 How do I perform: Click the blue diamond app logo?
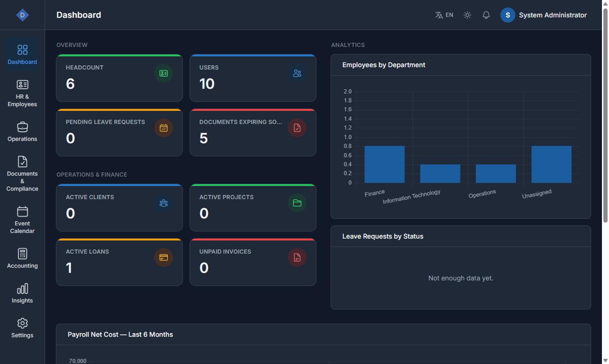[x=23, y=15]
